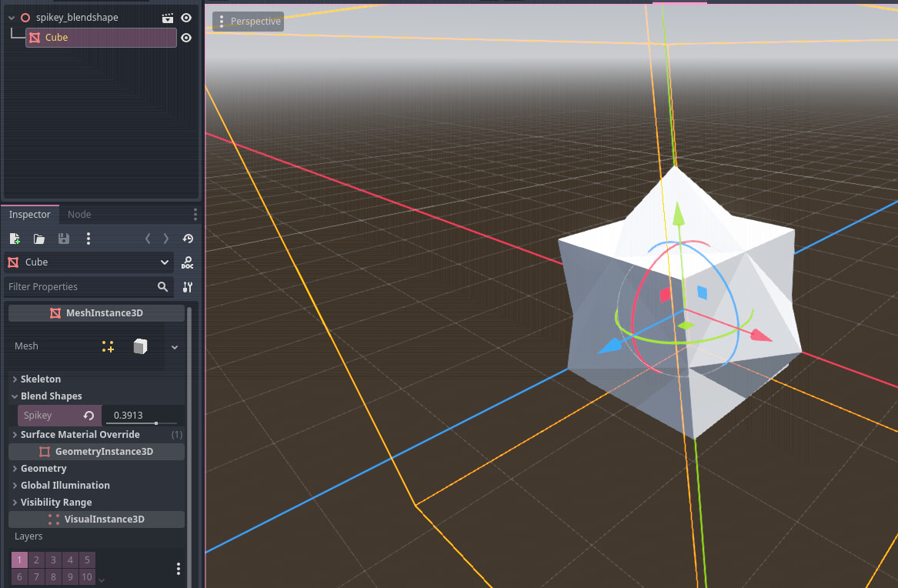Image resolution: width=898 pixels, height=588 pixels.
Task: Open the Inspector history icon
Action: pos(188,239)
